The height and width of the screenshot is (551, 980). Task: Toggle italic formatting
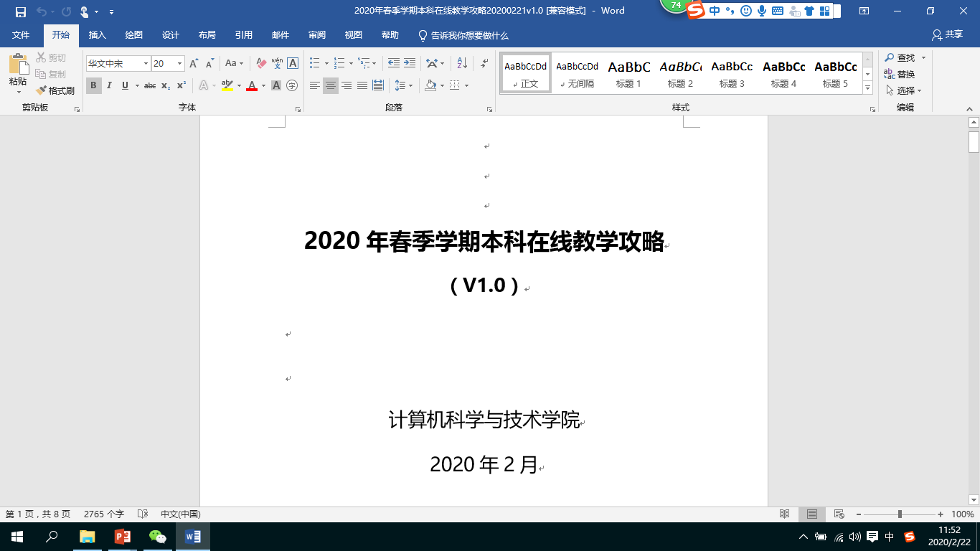[x=109, y=85]
